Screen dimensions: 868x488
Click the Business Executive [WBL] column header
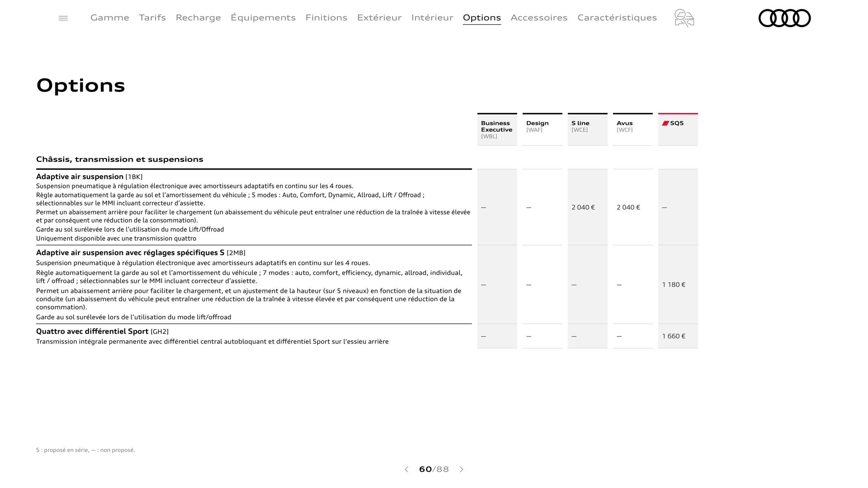pos(497,129)
